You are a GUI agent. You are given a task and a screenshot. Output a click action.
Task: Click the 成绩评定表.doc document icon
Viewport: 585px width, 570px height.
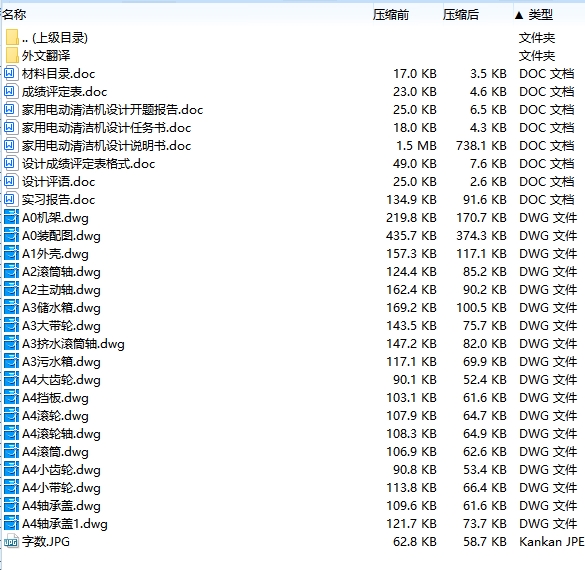(x=10, y=91)
